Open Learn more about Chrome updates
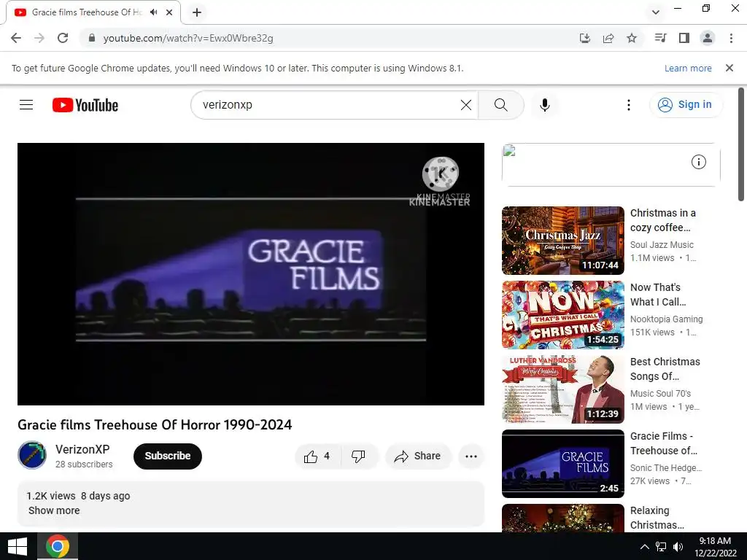Viewport: 747px width, 560px height. (x=688, y=68)
